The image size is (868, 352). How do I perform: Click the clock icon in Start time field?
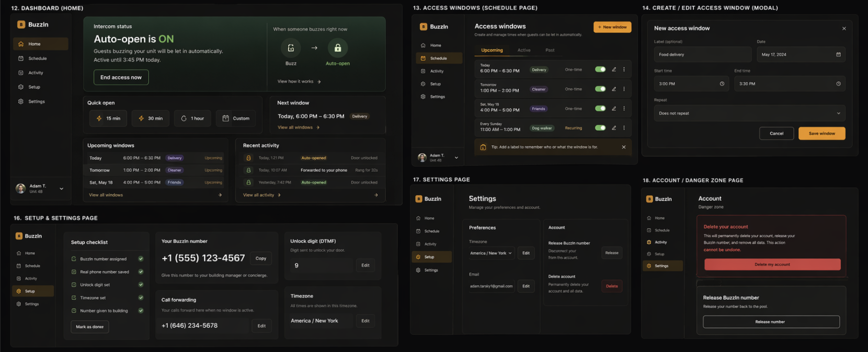(x=722, y=84)
